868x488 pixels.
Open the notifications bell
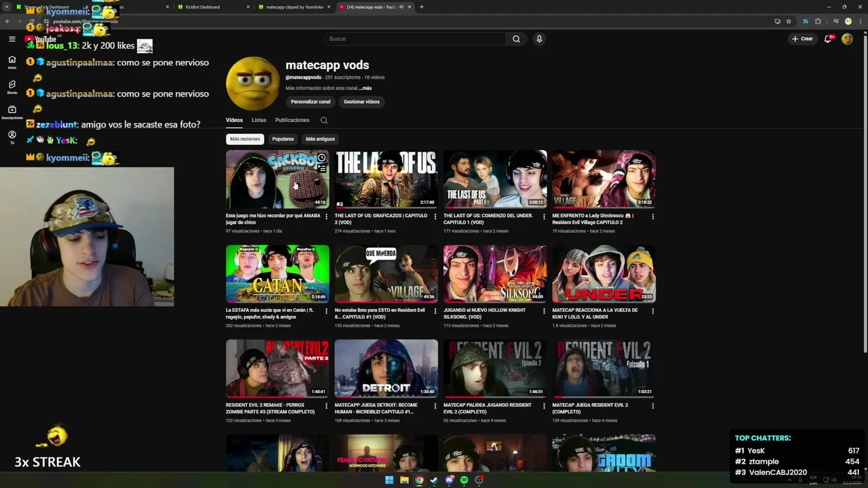click(828, 39)
